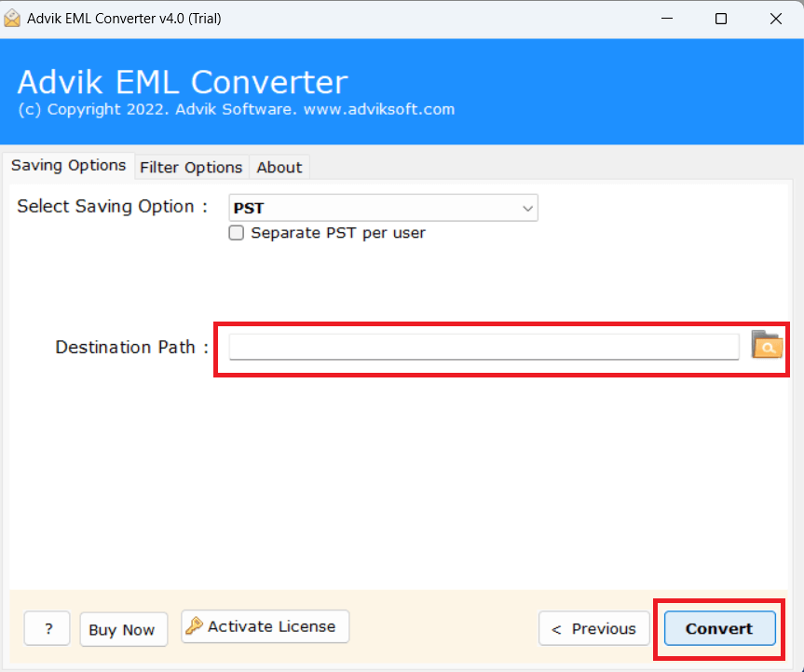The image size is (804, 672).
Task: Click the Buy Now button
Action: click(124, 629)
